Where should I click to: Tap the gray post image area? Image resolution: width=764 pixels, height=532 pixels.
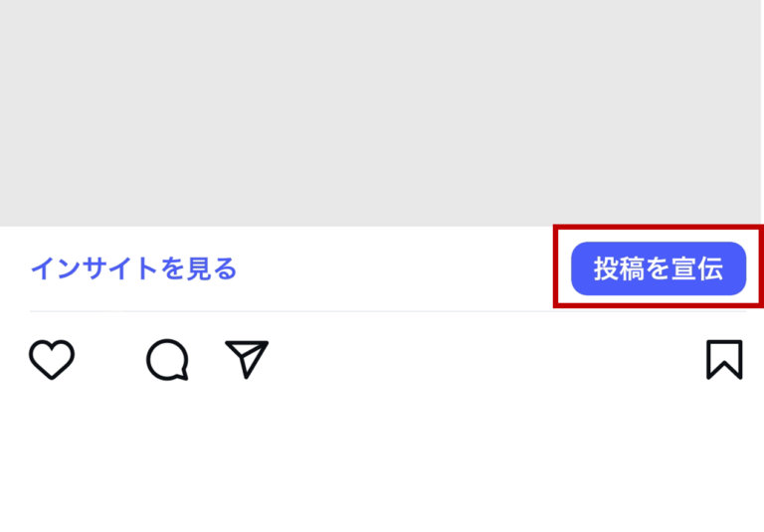(x=382, y=113)
